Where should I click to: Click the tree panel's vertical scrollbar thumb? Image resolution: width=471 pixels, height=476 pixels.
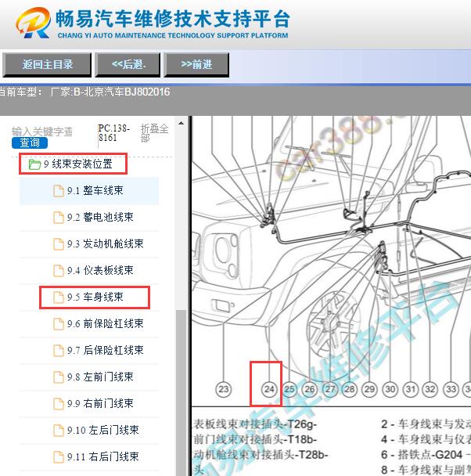click(181, 393)
